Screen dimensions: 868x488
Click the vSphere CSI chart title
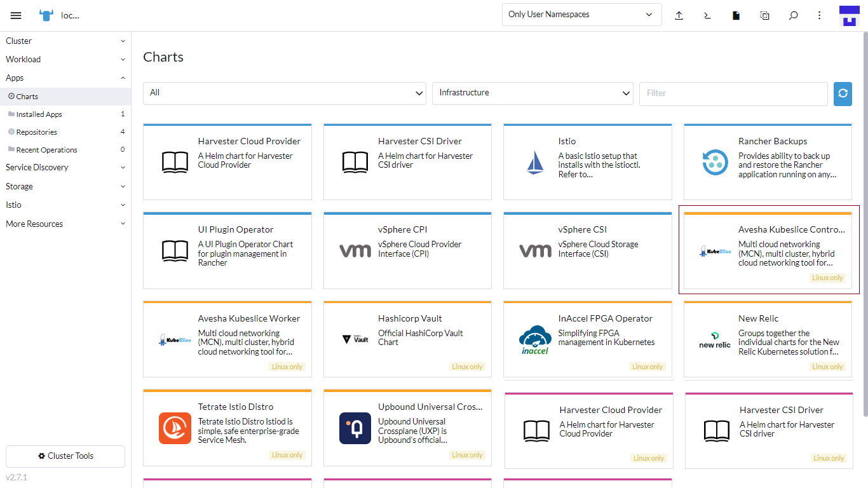click(x=583, y=229)
